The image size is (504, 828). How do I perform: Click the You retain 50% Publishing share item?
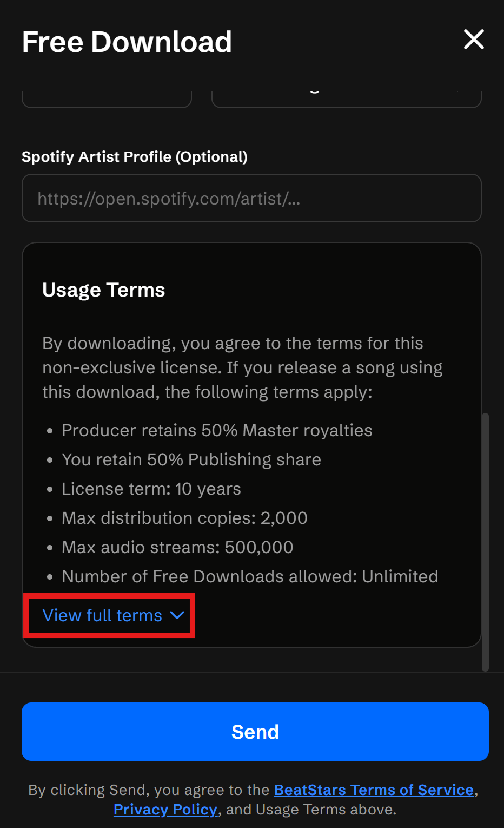pos(191,459)
